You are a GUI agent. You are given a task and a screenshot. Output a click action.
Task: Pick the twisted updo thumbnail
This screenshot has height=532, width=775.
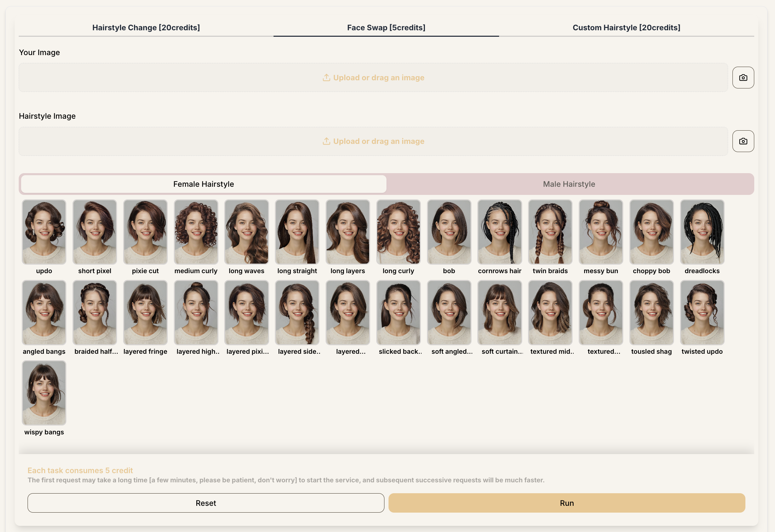pyautogui.click(x=702, y=312)
